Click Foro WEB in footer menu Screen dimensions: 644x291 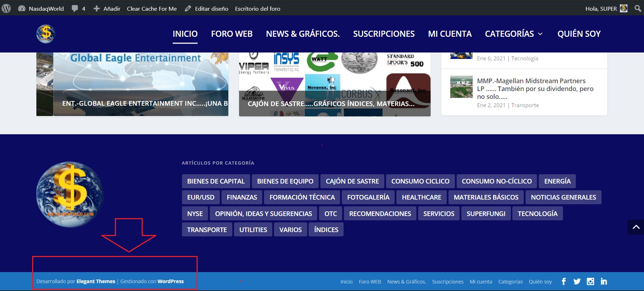[x=370, y=282]
